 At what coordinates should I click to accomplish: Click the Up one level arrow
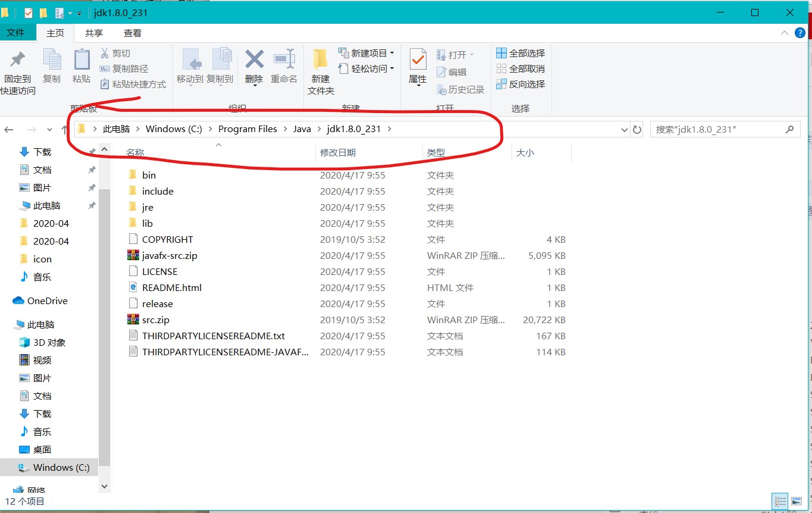point(64,129)
